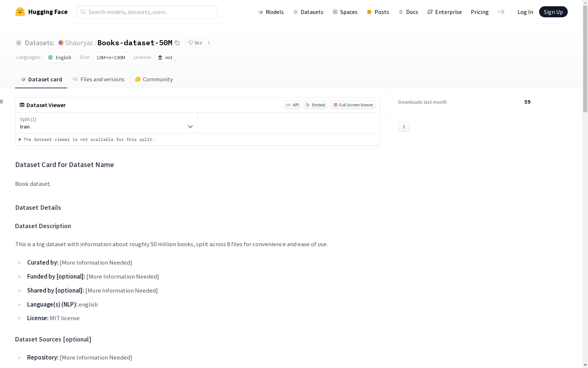Open the Models page
This screenshot has width=588, height=368.
[x=271, y=12]
